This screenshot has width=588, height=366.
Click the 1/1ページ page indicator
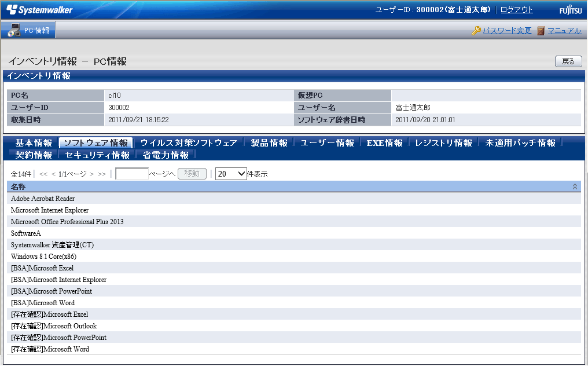(72, 174)
